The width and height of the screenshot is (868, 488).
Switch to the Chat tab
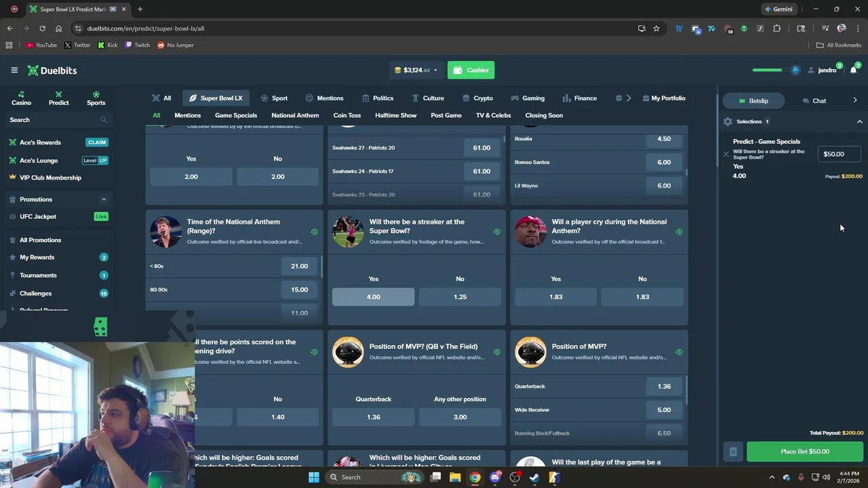coord(814,100)
